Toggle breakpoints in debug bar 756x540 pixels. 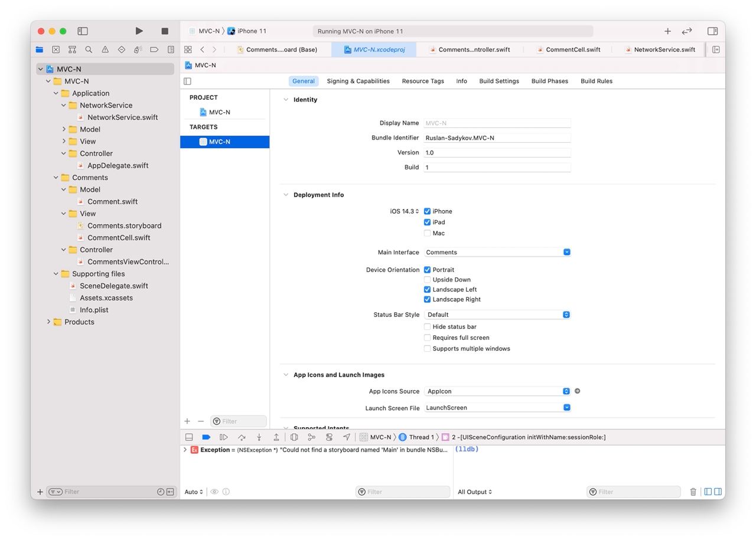[206, 437]
